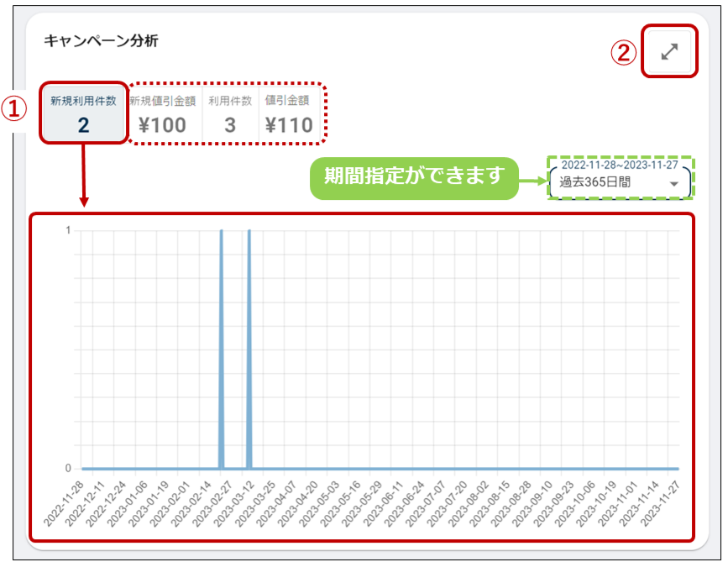The height and width of the screenshot is (567, 728).
Task: Click the expand chart fullscreen icon
Action: pos(669,51)
